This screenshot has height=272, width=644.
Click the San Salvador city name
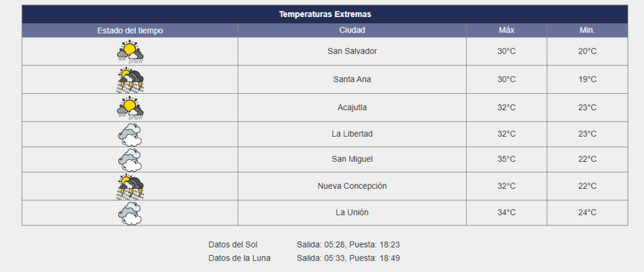pyautogui.click(x=352, y=52)
